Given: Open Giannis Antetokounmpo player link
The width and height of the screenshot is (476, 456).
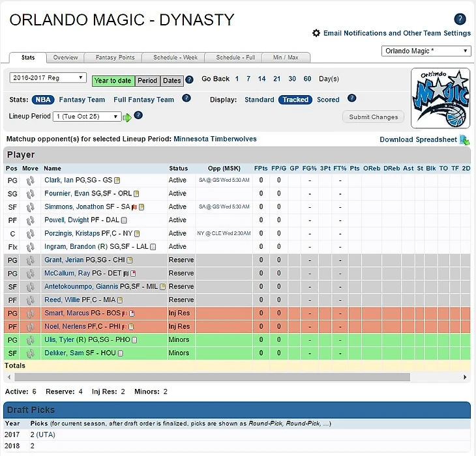Looking at the screenshot, I should 81,287.
